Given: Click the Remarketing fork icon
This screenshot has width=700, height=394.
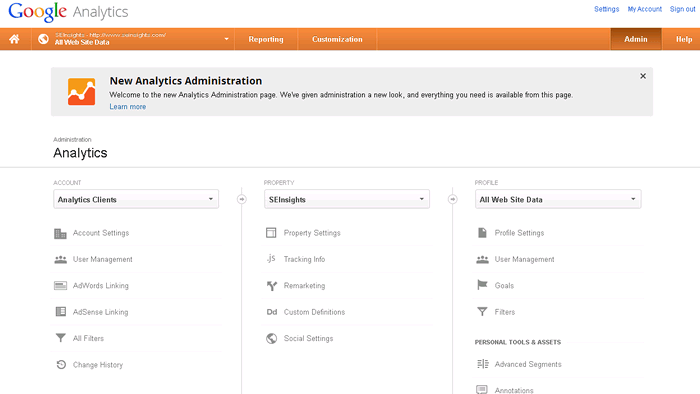Looking at the screenshot, I should (271, 286).
